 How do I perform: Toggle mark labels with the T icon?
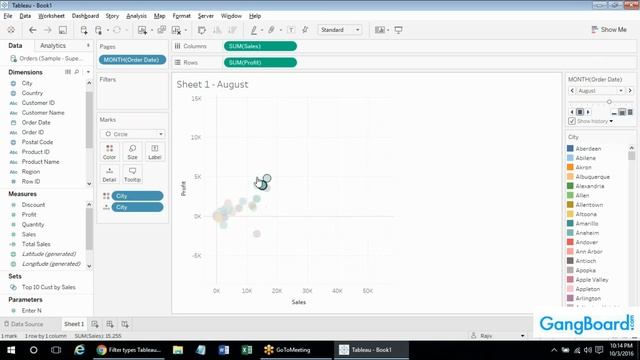(x=291, y=30)
